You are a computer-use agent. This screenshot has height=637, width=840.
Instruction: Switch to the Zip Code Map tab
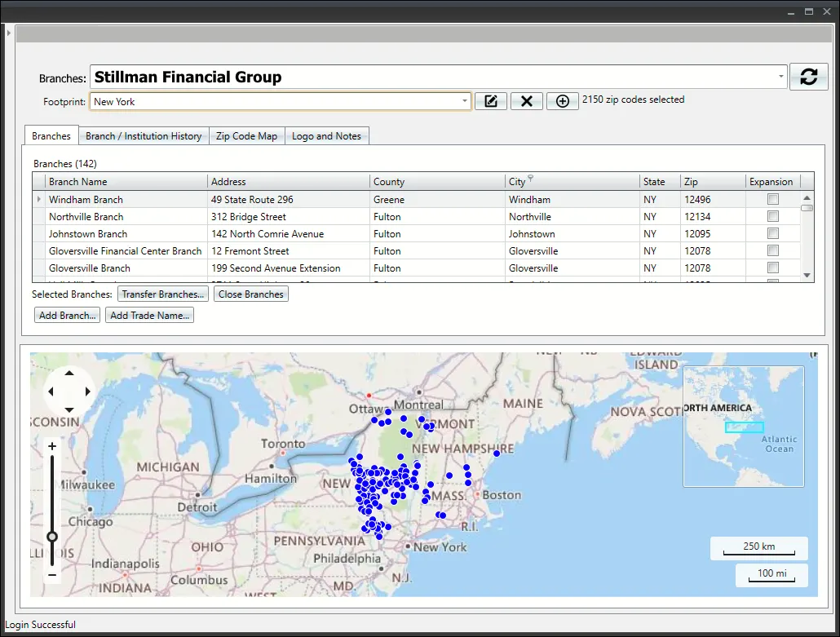pos(247,136)
